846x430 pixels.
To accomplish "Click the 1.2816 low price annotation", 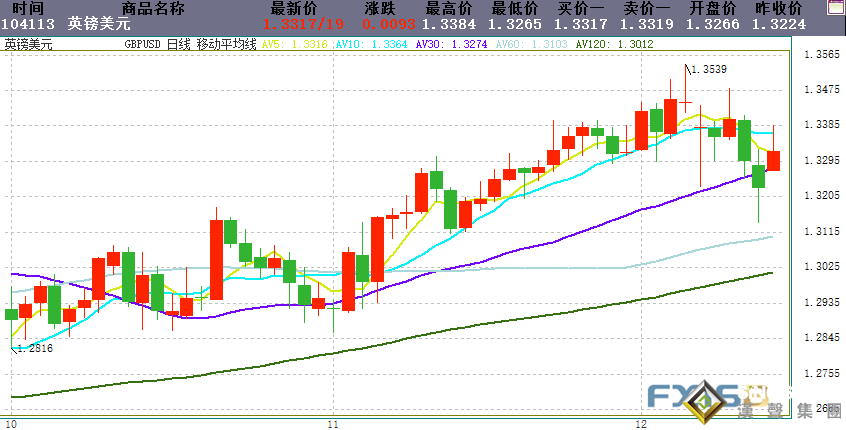I will (36, 349).
